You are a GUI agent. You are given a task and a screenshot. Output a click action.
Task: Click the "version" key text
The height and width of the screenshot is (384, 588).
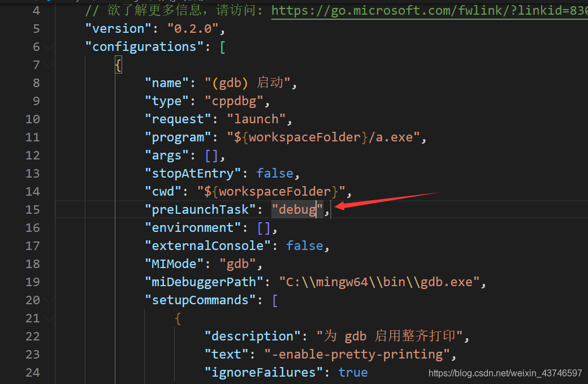(119, 29)
